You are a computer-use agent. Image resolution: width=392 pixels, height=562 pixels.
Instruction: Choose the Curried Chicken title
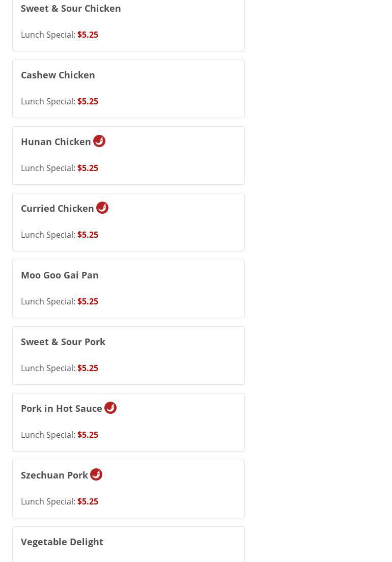coord(58,209)
